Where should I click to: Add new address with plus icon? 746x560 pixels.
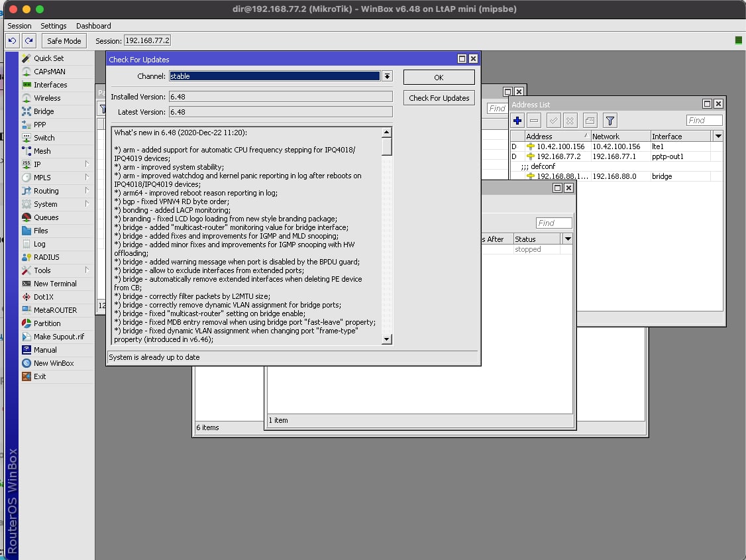click(x=517, y=121)
